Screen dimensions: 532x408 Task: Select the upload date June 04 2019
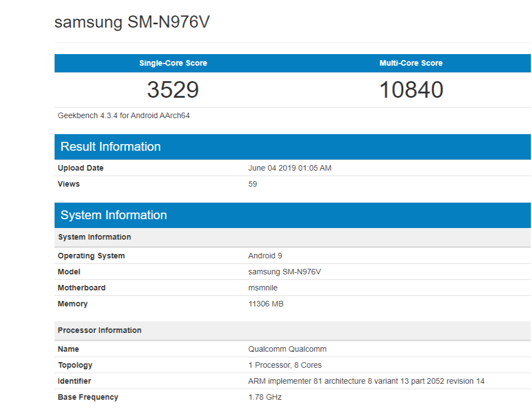point(289,168)
